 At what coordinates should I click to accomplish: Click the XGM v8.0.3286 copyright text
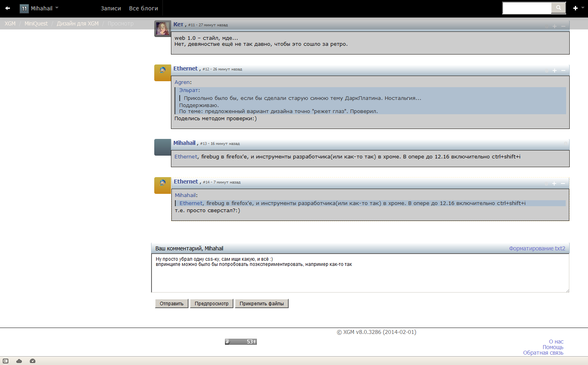(376, 332)
